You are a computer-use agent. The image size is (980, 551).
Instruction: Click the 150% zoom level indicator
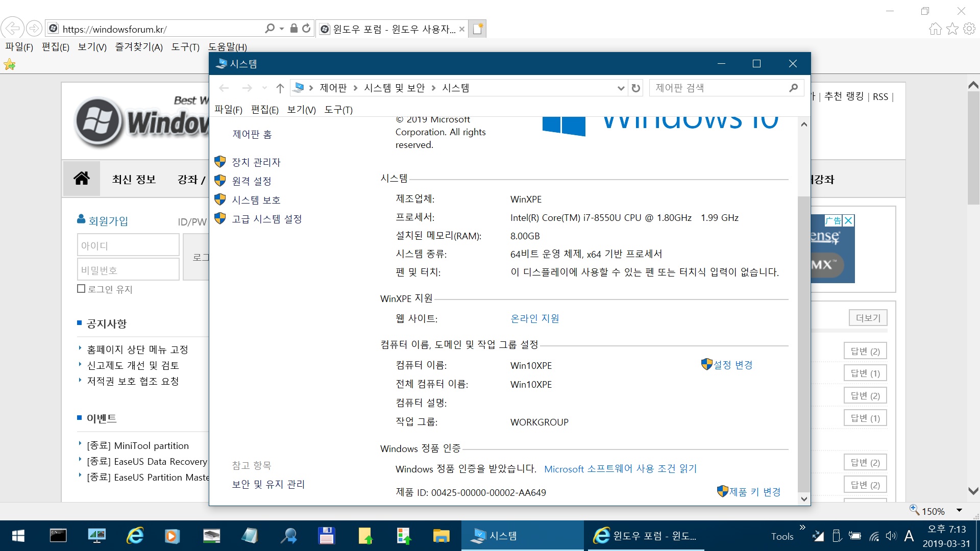[933, 511]
